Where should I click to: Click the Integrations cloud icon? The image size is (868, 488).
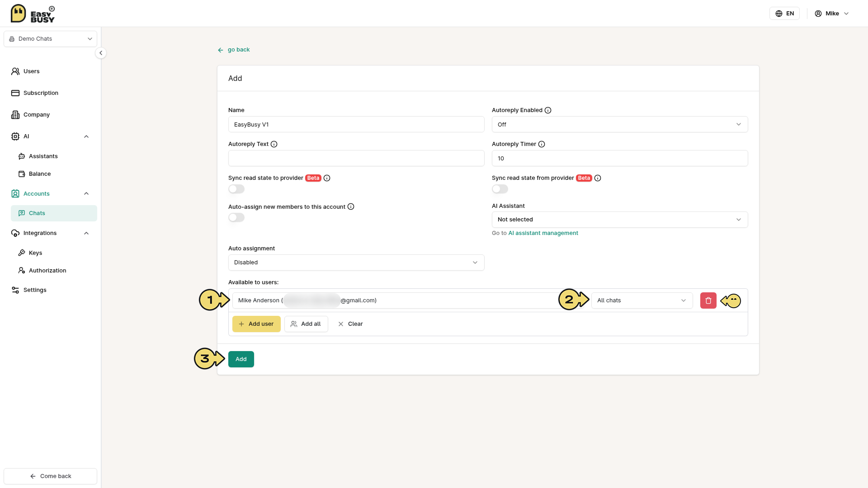(x=15, y=233)
